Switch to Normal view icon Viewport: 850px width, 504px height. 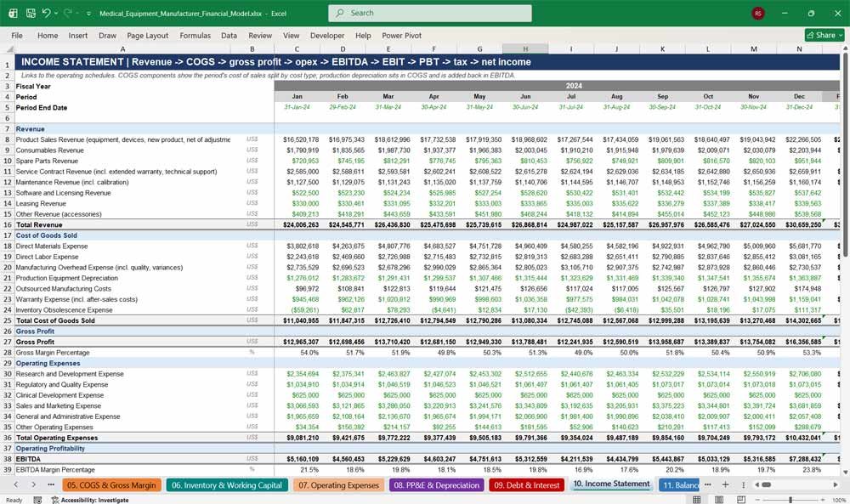click(697, 499)
